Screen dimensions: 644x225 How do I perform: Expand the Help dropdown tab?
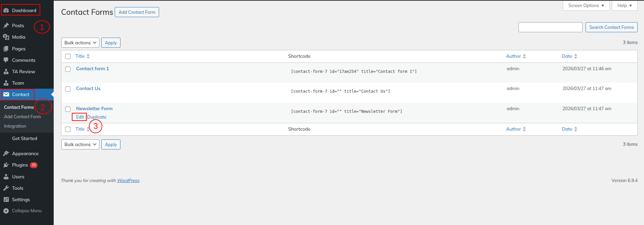[x=624, y=6]
